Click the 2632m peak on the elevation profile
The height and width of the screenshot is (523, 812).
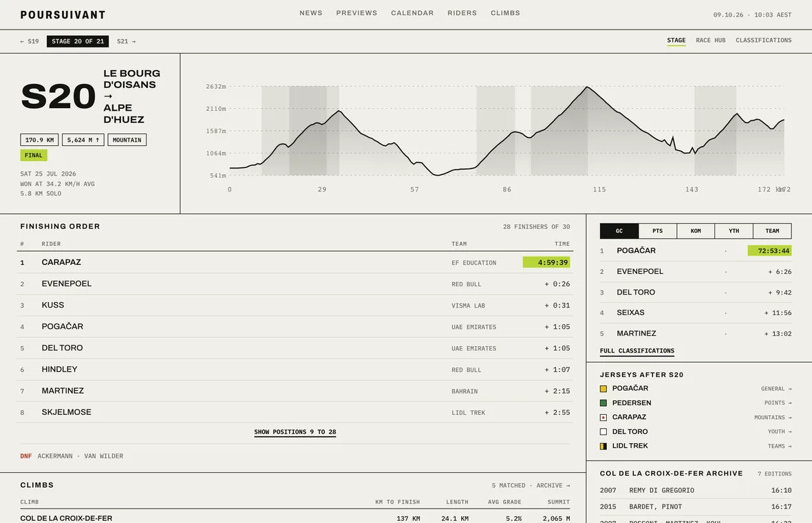(586, 87)
